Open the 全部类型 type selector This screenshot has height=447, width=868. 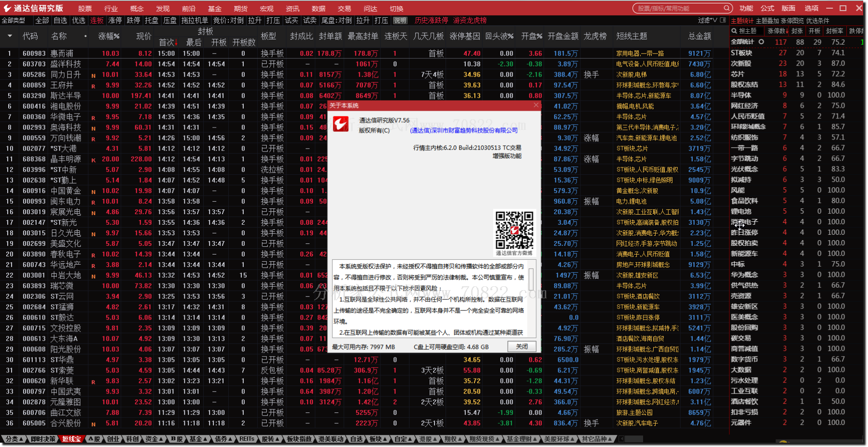pyautogui.click(x=13, y=20)
